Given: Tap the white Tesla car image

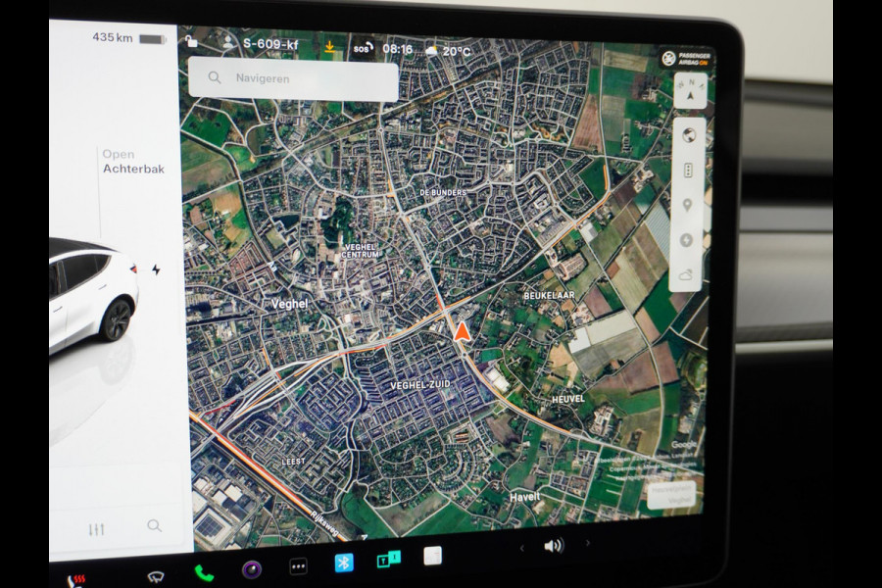Looking at the screenshot, I should point(93,295).
